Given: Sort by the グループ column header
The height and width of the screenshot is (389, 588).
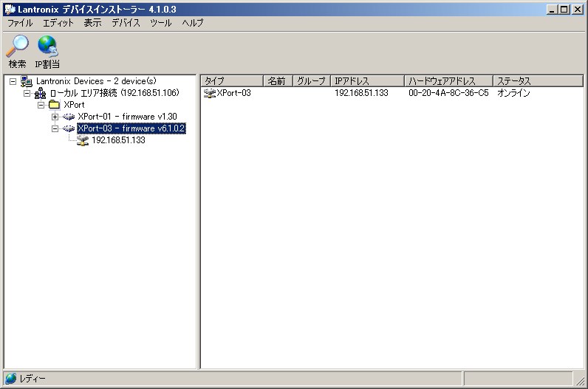Looking at the screenshot, I should click(311, 81).
